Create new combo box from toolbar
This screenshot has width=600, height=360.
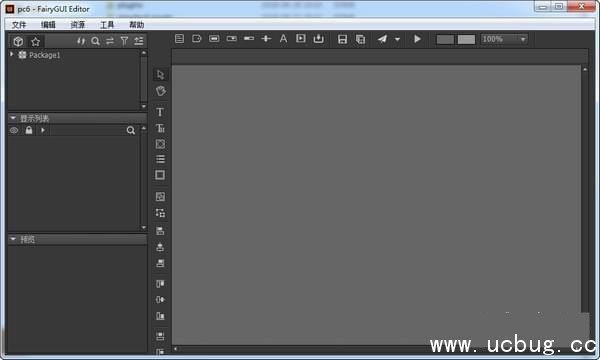click(232, 39)
